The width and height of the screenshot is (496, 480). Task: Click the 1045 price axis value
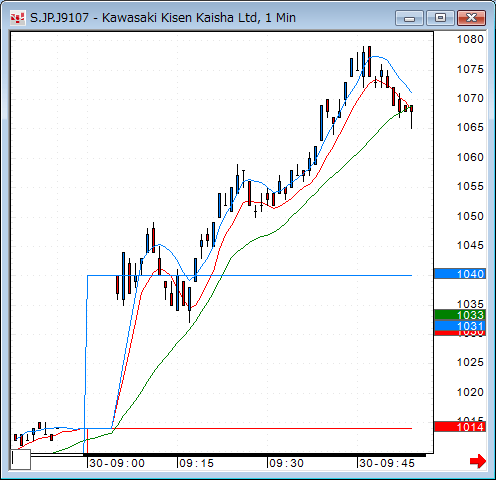click(470, 245)
